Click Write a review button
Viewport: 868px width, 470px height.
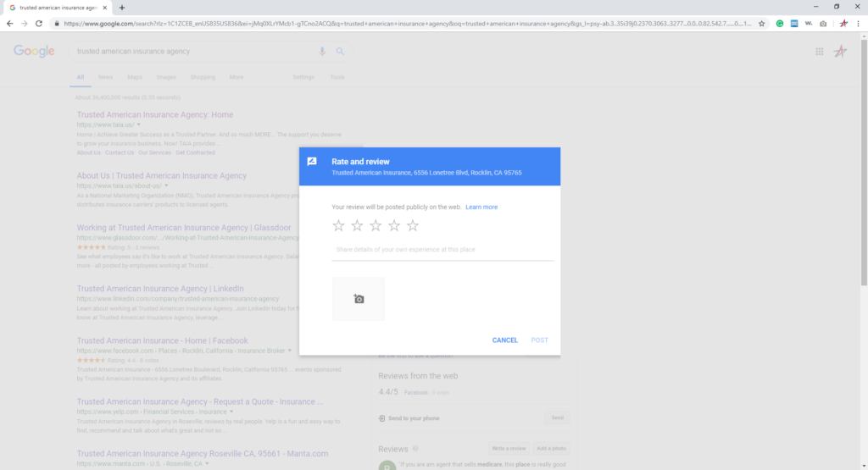(x=509, y=449)
